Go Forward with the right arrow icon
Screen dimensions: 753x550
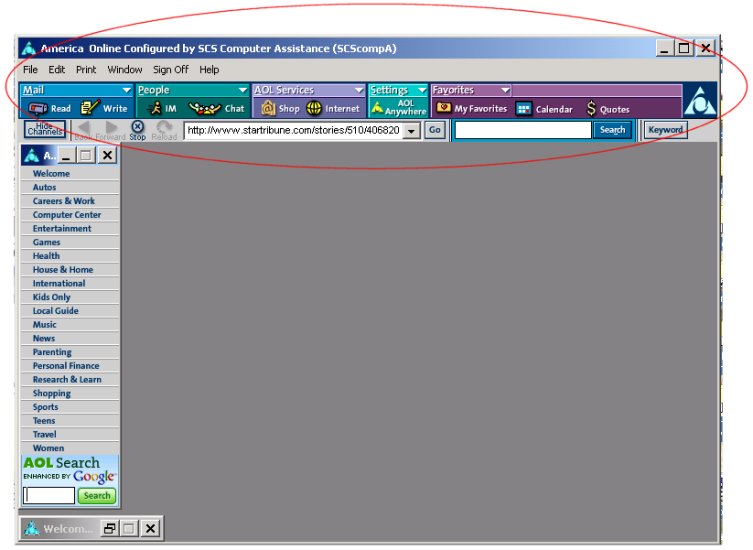111,127
